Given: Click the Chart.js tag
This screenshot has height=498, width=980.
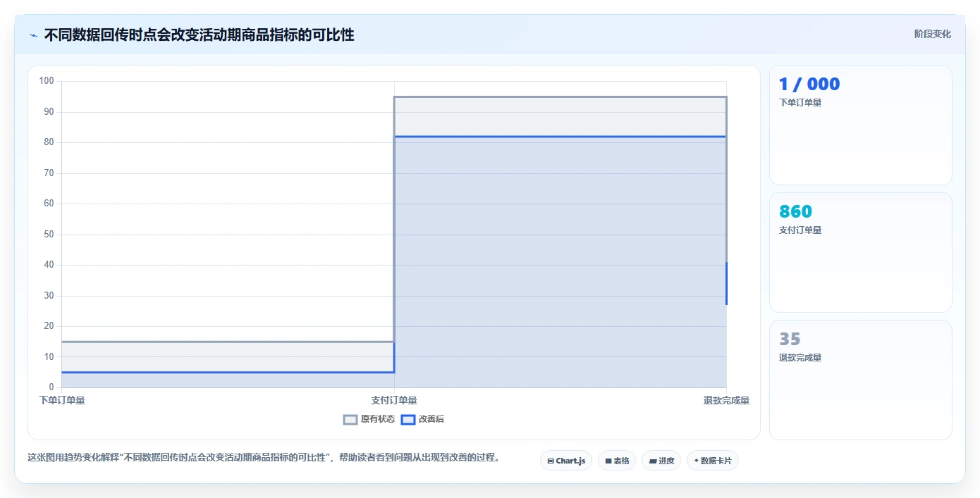Looking at the screenshot, I should click(x=566, y=461).
